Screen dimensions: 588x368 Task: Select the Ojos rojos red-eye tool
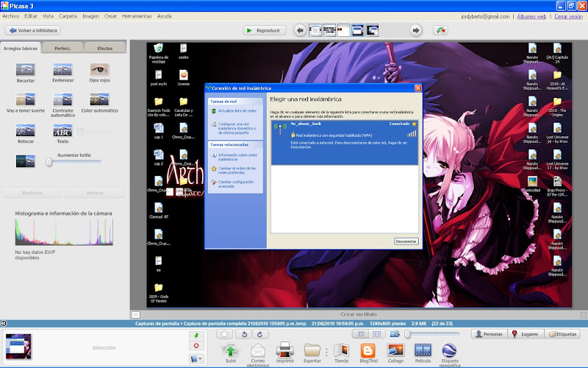[x=99, y=70]
